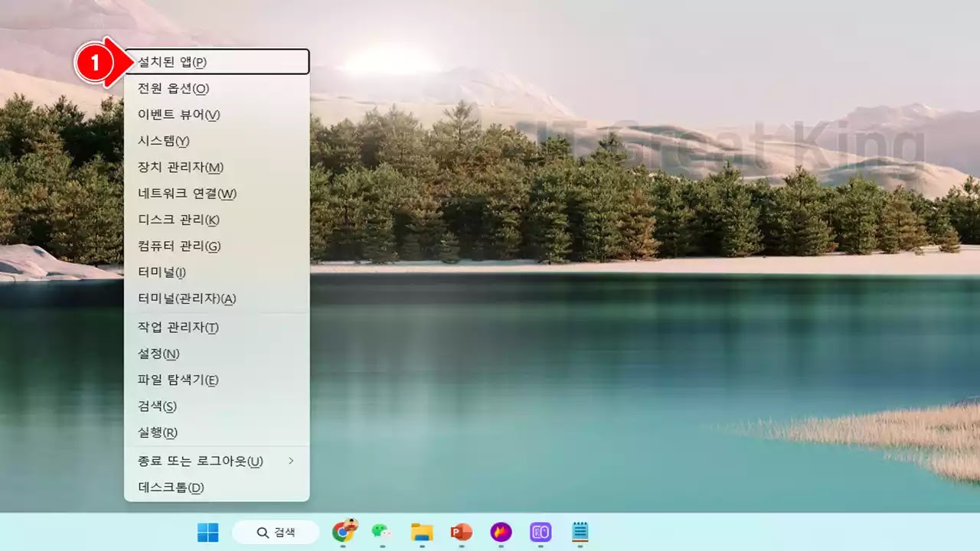Open Notepad from the taskbar
980x551 pixels.
tap(580, 532)
